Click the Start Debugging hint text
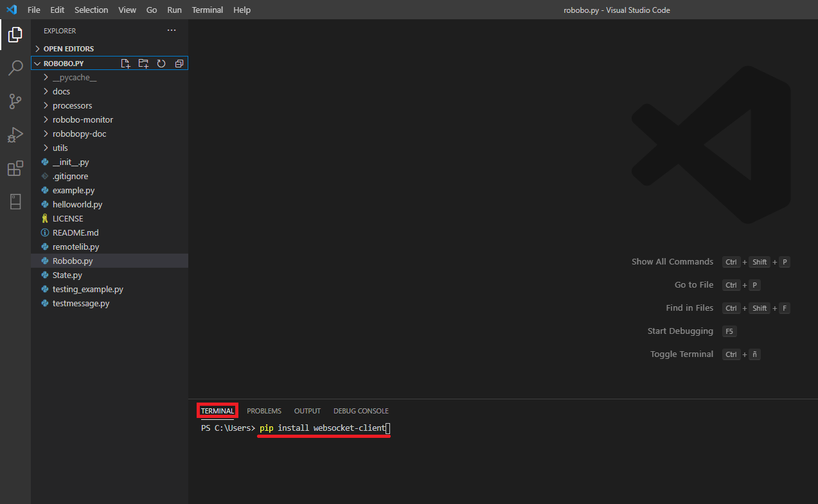This screenshot has width=818, height=504. tap(680, 331)
